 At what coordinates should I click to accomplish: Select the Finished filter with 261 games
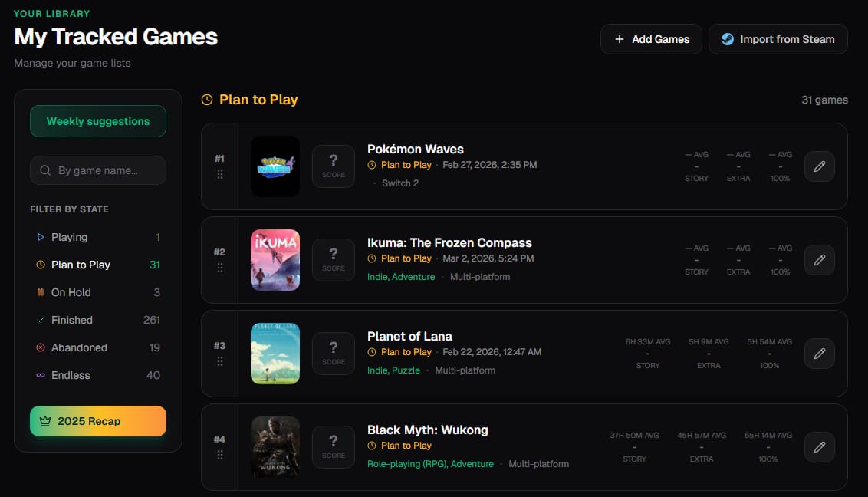pos(98,320)
